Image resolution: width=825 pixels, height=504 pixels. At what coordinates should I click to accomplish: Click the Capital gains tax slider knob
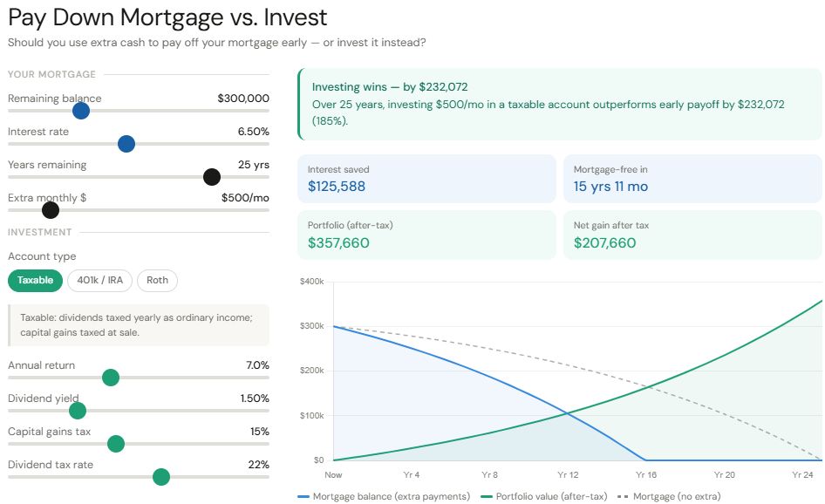point(115,444)
